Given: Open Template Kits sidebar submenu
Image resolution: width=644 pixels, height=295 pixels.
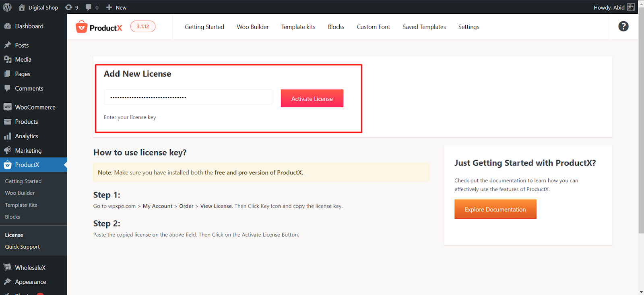Looking at the screenshot, I should click(21, 205).
